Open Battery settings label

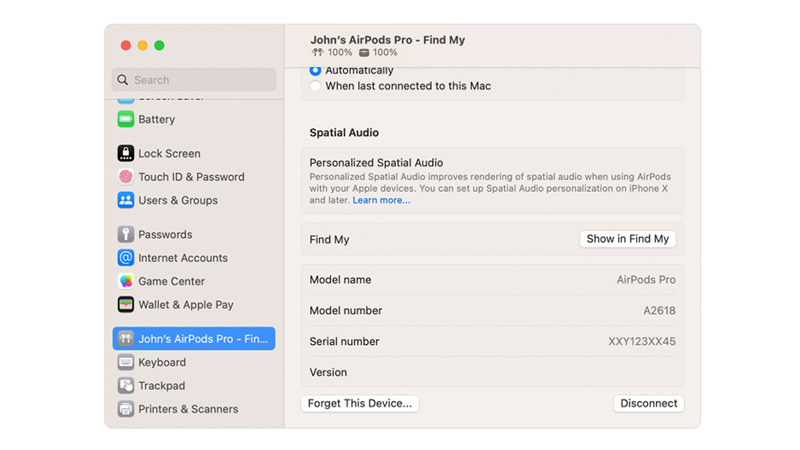(157, 119)
